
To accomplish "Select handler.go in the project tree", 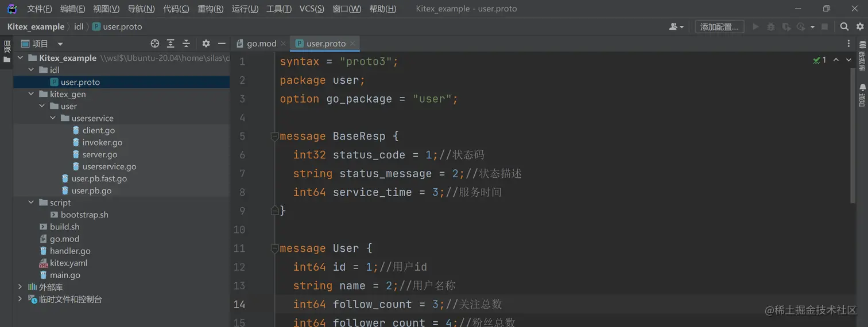I will pos(70,251).
